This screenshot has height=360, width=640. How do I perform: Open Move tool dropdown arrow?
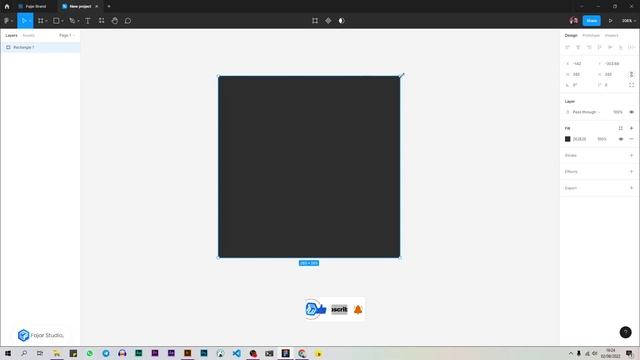[30, 21]
